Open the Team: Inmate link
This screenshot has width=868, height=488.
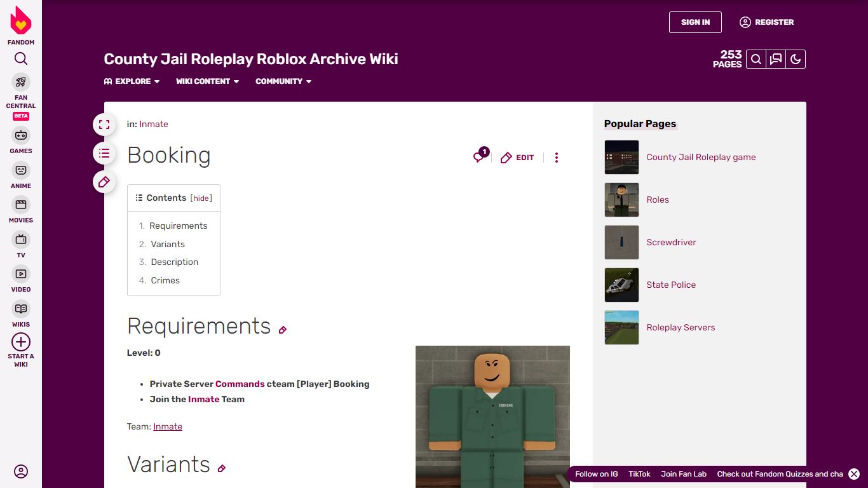168,426
